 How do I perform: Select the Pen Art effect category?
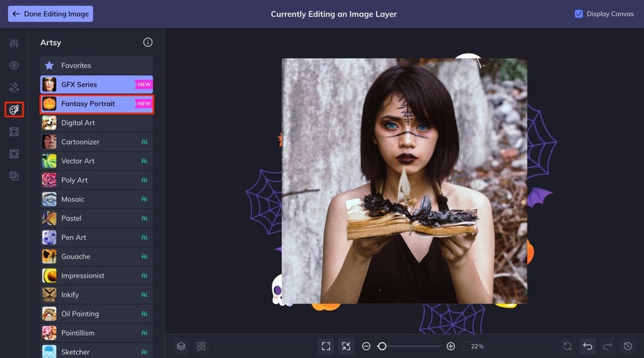tap(96, 237)
